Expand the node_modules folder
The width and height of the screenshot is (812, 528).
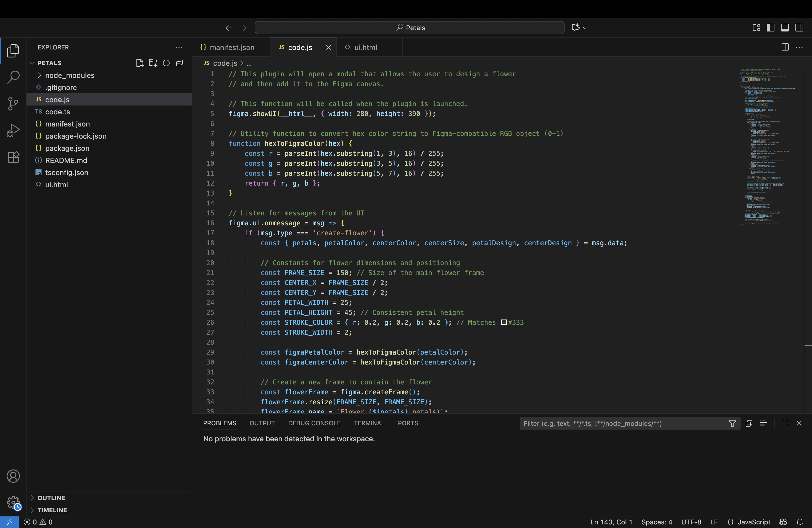(70, 75)
